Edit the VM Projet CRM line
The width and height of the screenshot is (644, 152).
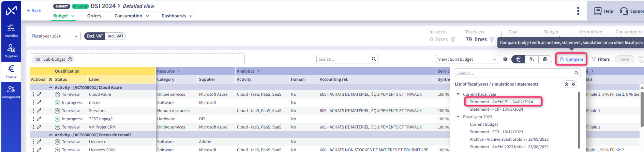[x=39, y=127]
